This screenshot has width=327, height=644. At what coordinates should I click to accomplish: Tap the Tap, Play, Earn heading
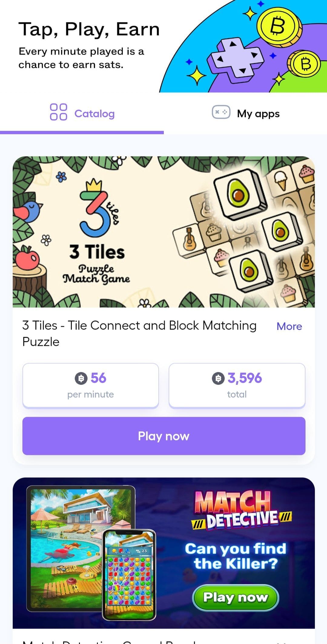[89, 29]
